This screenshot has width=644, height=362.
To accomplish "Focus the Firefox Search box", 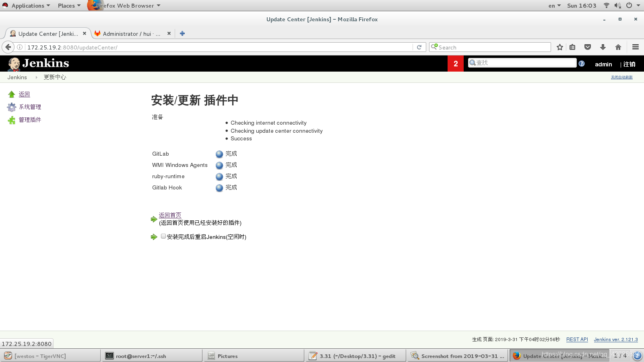I will (490, 47).
